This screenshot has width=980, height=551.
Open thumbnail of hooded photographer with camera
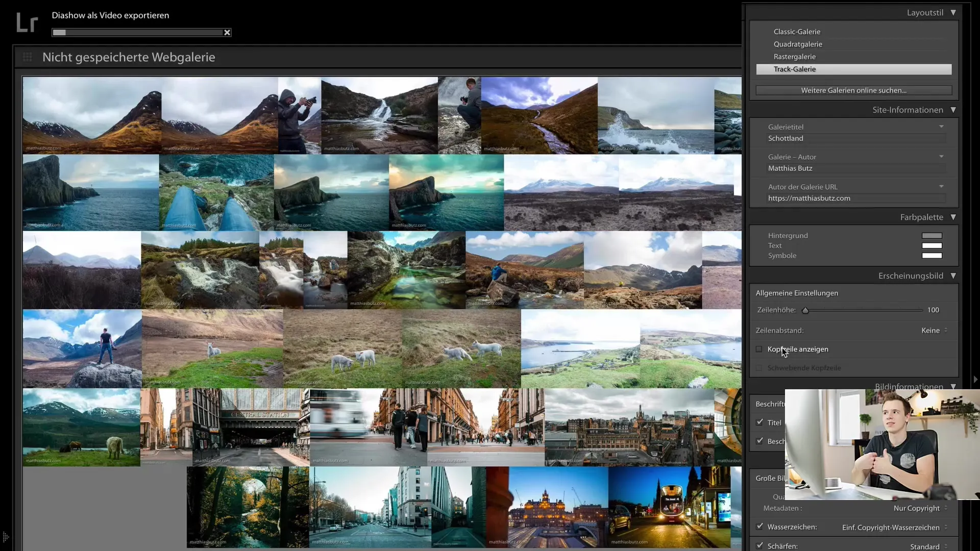pos(300,115)
